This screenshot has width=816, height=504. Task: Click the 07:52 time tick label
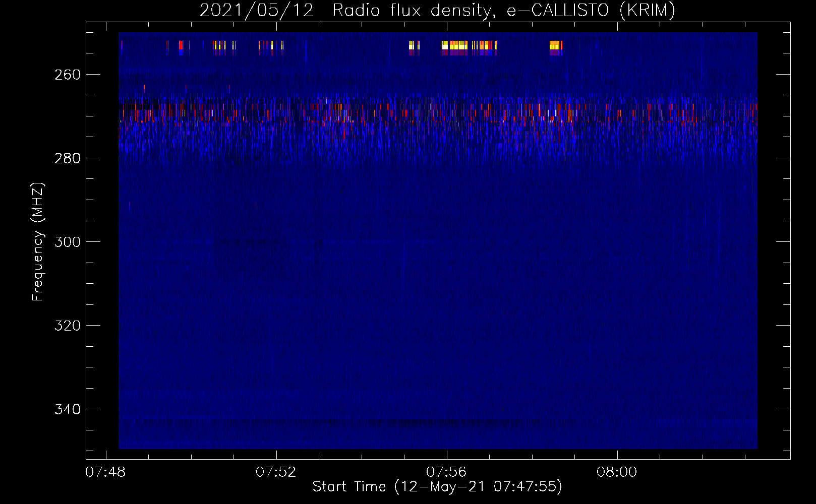(276, 472)
